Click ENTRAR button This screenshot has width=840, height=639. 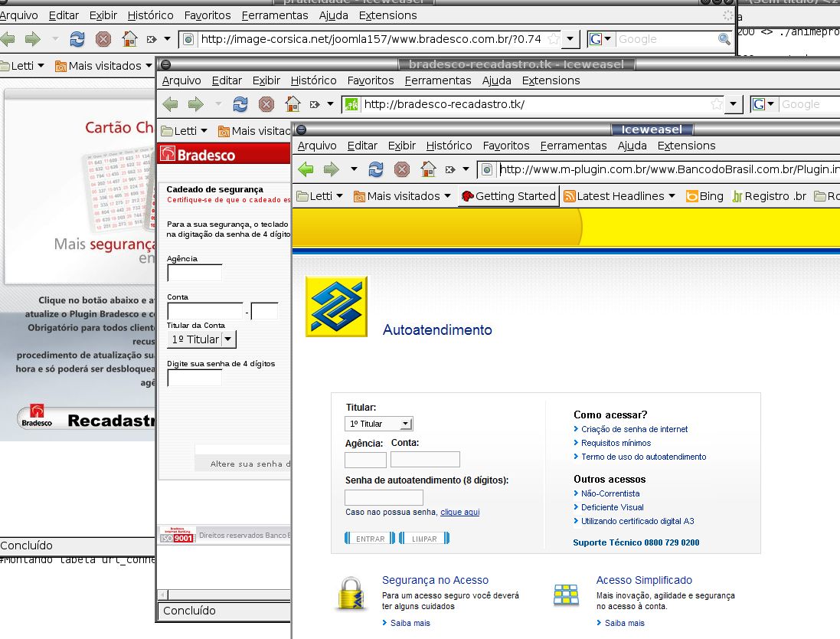tap(370, 539)
